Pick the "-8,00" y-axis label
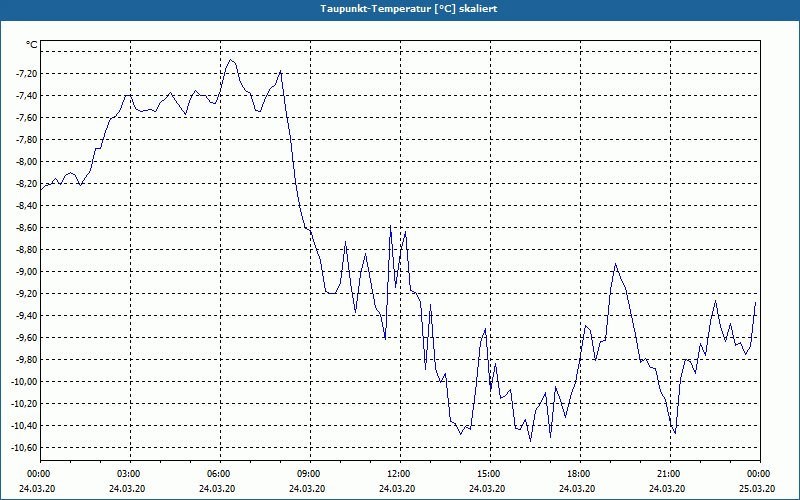Image resolution: width=800 pixels, height=500 pixels. 27,162
